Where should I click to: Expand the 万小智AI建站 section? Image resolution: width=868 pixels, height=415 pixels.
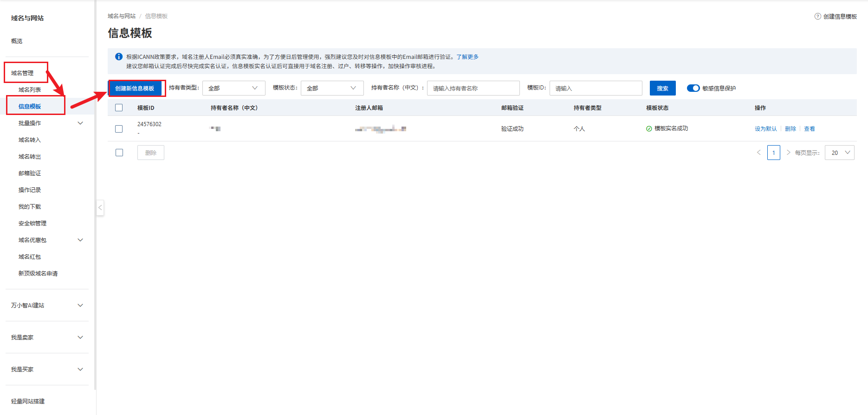point(80,305)
